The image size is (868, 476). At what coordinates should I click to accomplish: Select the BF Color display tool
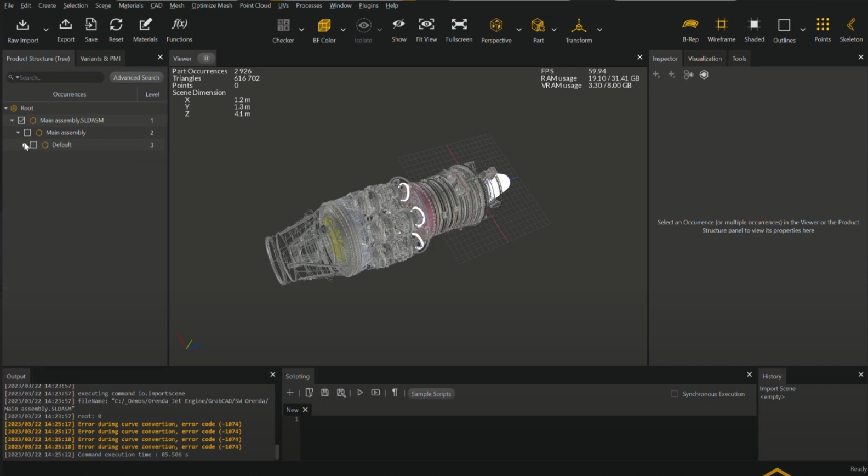tap(324, 25)
